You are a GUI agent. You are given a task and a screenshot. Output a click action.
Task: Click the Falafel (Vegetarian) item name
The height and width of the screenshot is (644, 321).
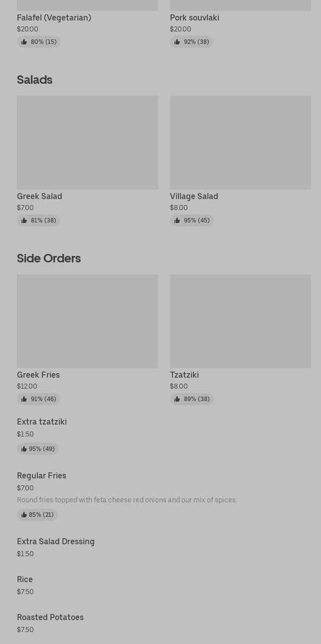[x=54, y=18]
